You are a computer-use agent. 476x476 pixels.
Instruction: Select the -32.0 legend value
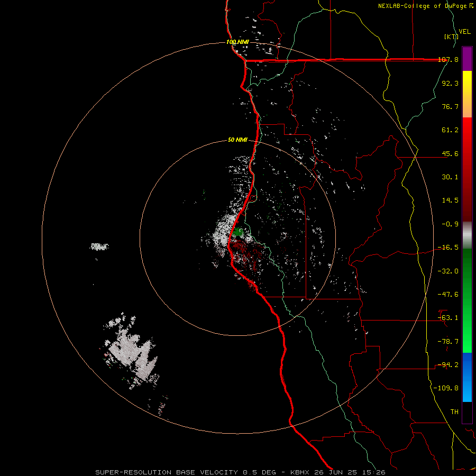(x=448, y=271)
